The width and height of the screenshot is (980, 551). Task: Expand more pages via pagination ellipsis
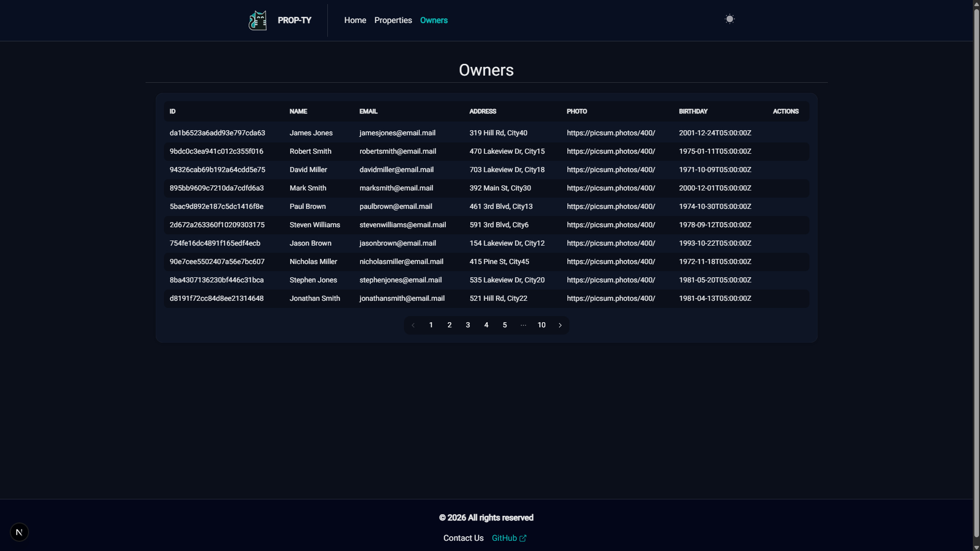coord(523,325)
